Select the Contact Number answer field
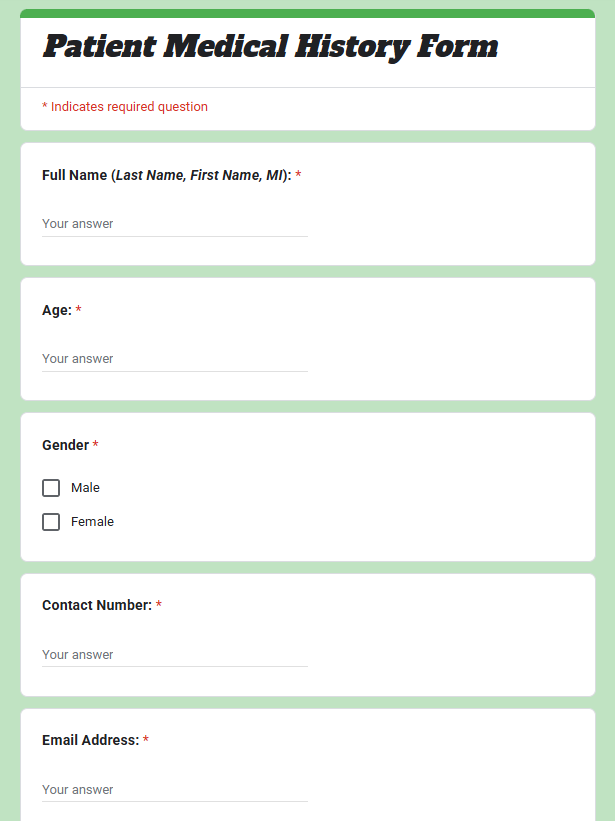This screenshot has height=821, width=615. pyautogui.click(x=175, y=655)
